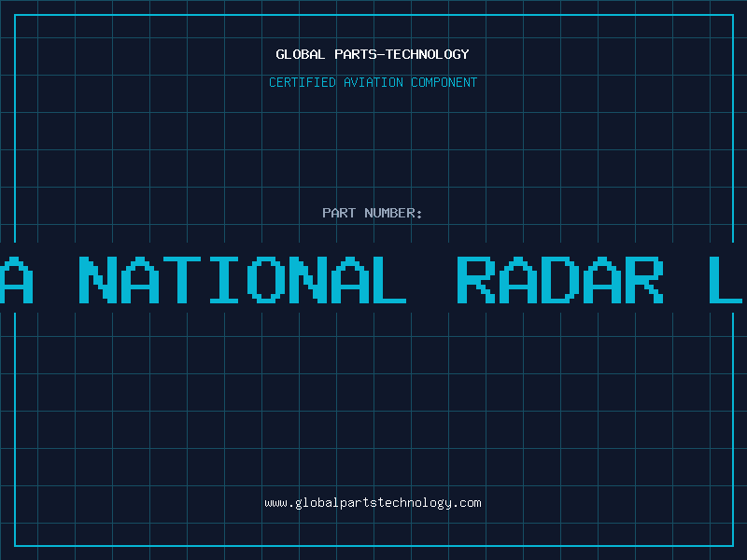Select the word CERTIFIED in the subtitle
This screenshot has height=560, width=747.
coord(303,82)
